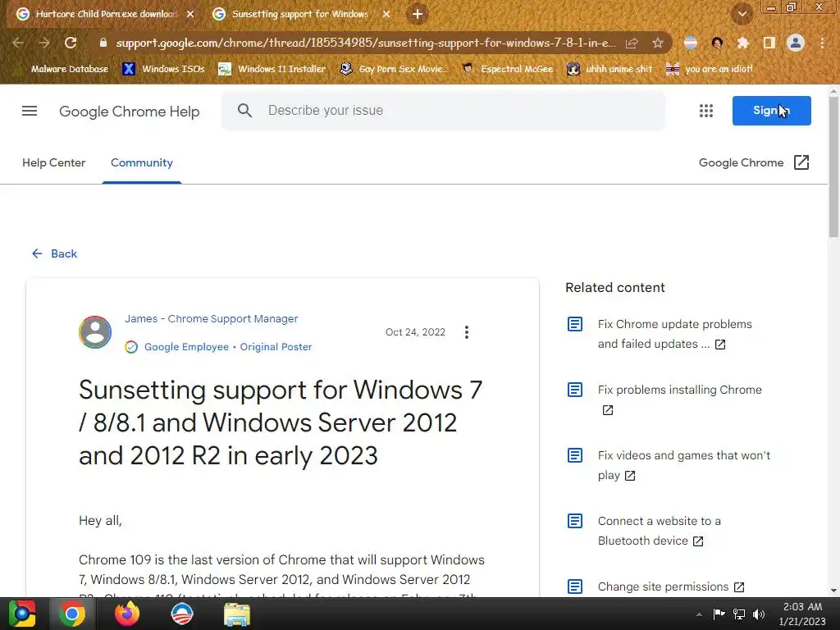Open the Extensions puzzle piece menu

(742, 43)
